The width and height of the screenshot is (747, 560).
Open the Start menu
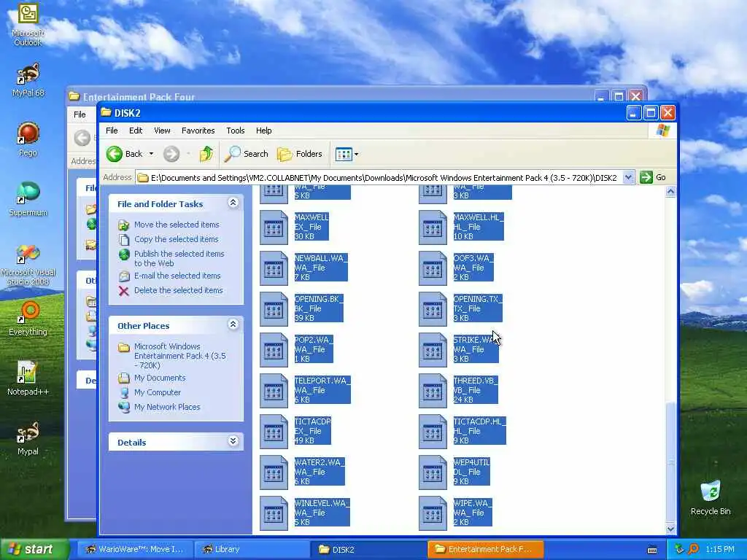click(34, 550)
